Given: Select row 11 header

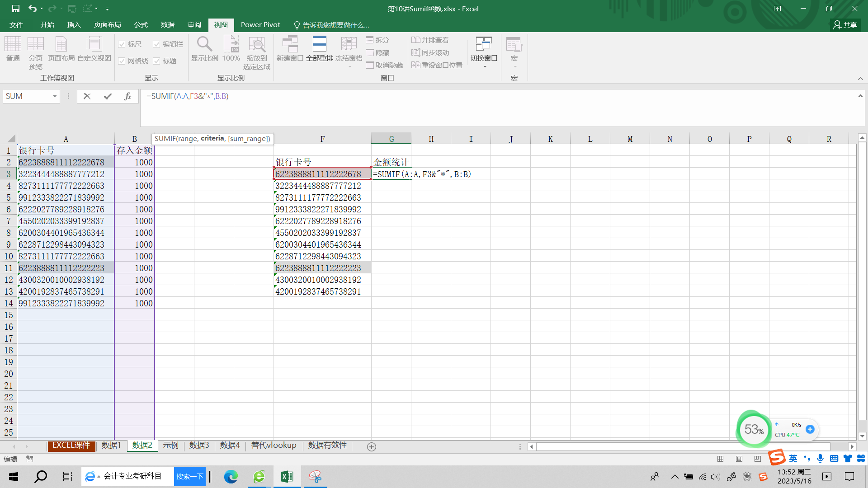Looking at the screenshot, I should coord(9,268).
